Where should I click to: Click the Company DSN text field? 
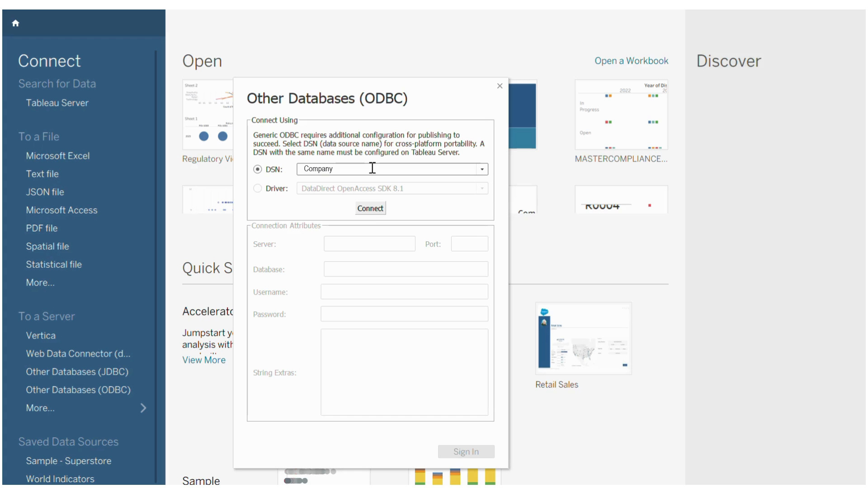click(x=387, y=169)
